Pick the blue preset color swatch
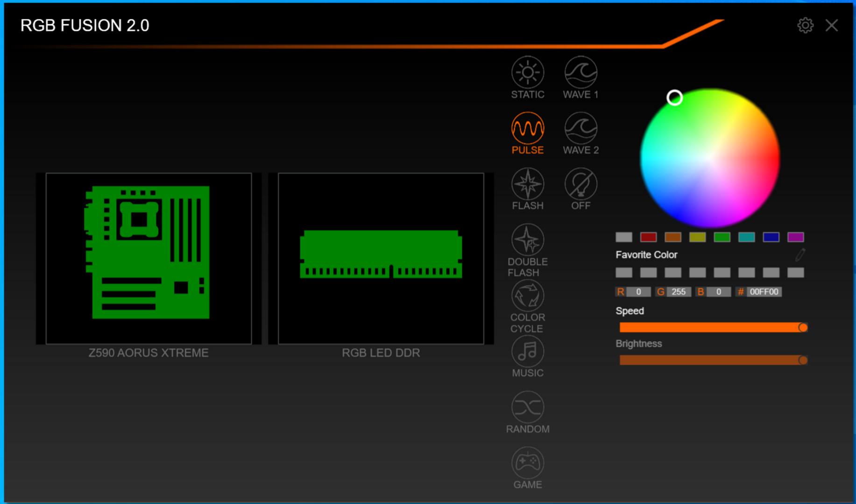The height and width of the screenshot is (504, 856). coord(771,237)
